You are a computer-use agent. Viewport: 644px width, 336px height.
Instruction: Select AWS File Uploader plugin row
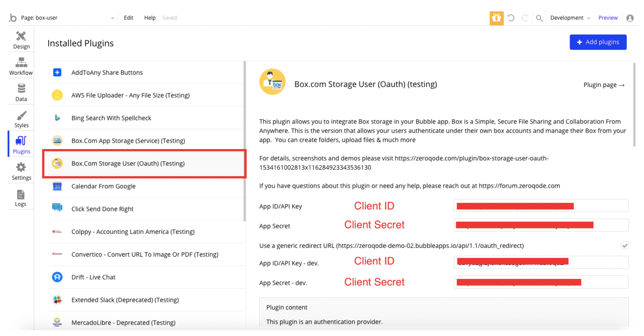coord(145,95)
